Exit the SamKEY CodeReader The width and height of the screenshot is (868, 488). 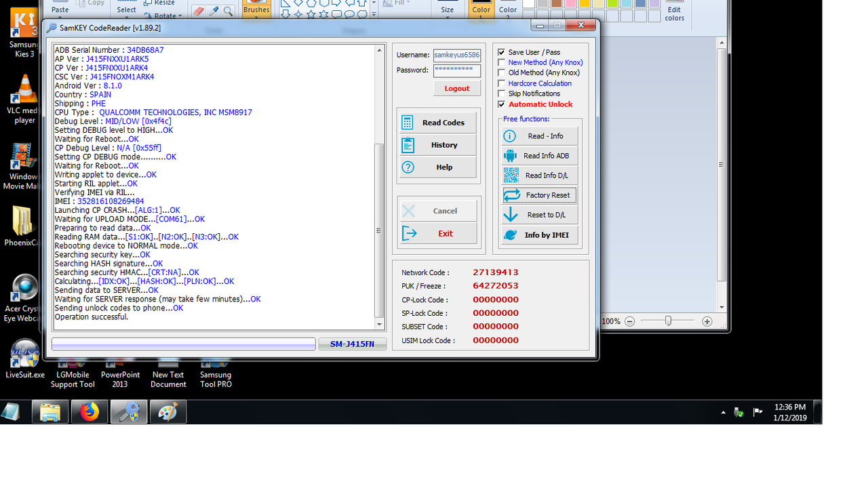click(x=437, y=233)
